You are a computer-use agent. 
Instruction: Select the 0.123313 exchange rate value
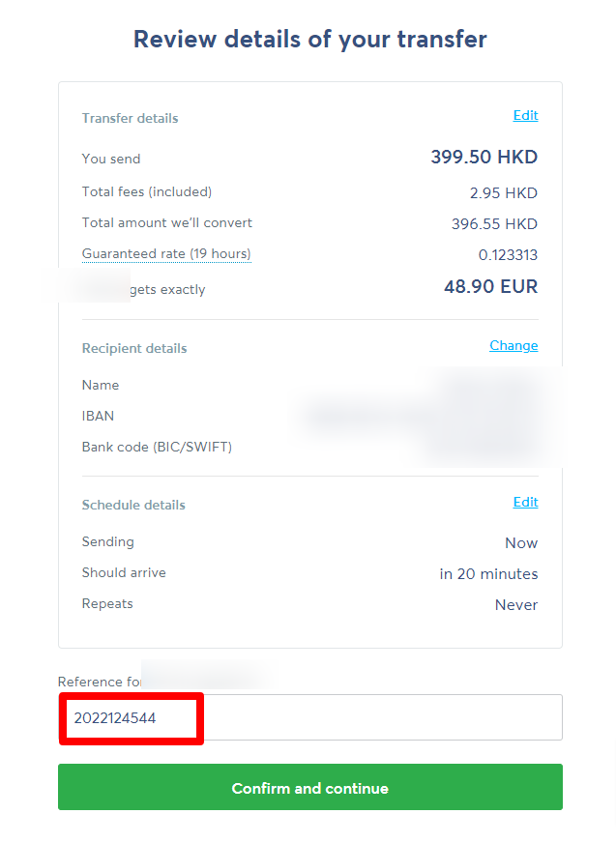(508, 255)
